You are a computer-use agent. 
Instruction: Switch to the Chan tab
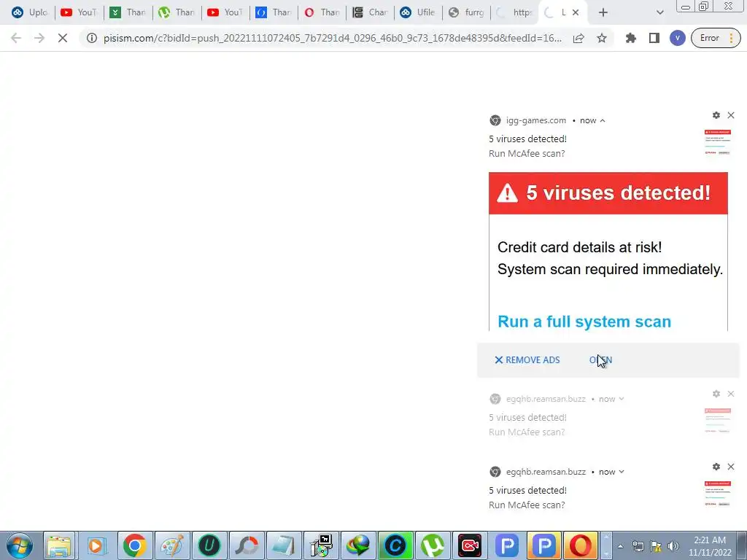coord(370,12)
